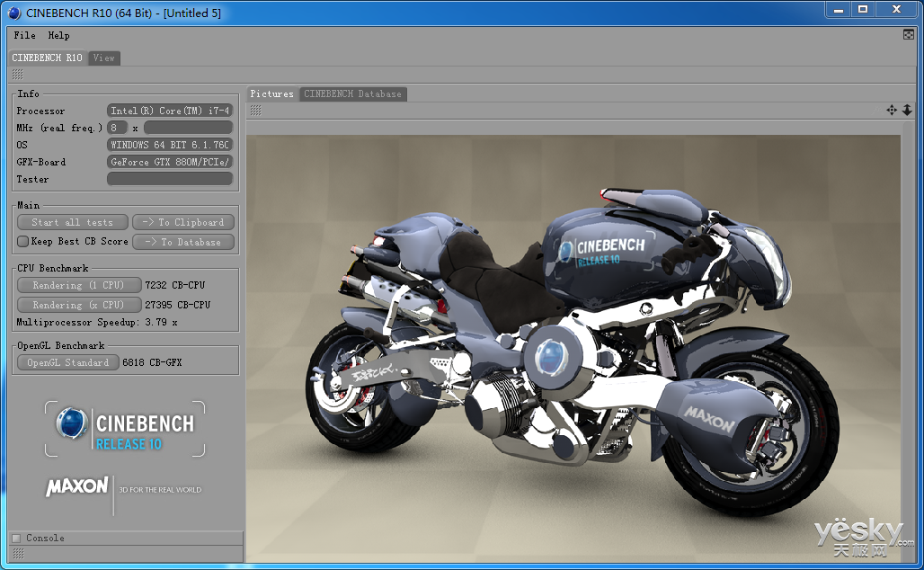Click the 6818 CB-GFX score
Screen dimensions: 924x570
pos(152,362)
